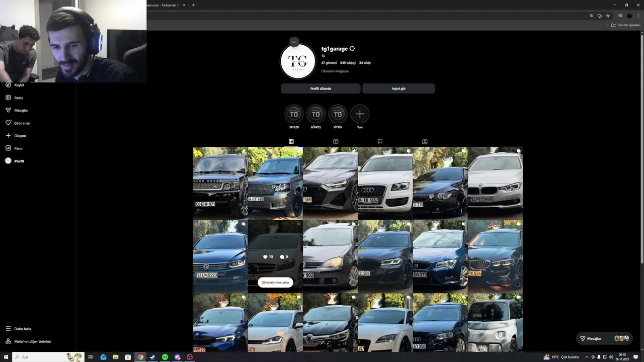Click the 47 gönderi count
The width and height of the screenshot is (644, 362).
[x=329, y=63]
